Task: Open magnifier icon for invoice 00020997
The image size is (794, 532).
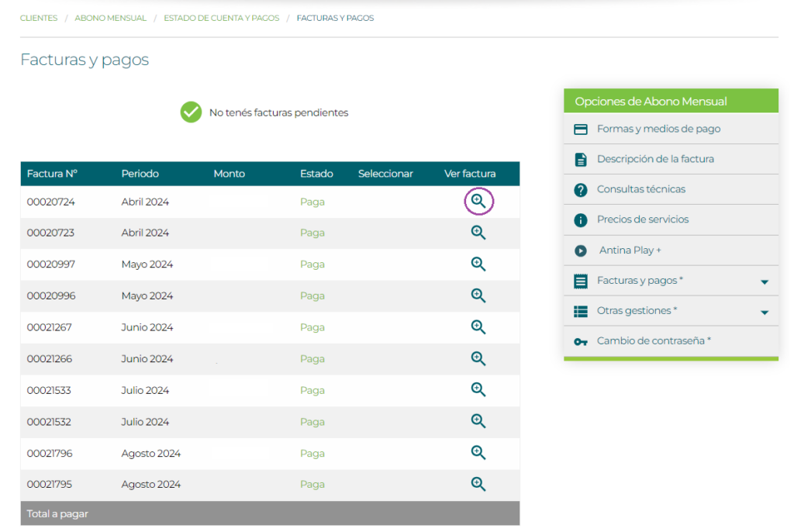Action: (x=478, y=264)
